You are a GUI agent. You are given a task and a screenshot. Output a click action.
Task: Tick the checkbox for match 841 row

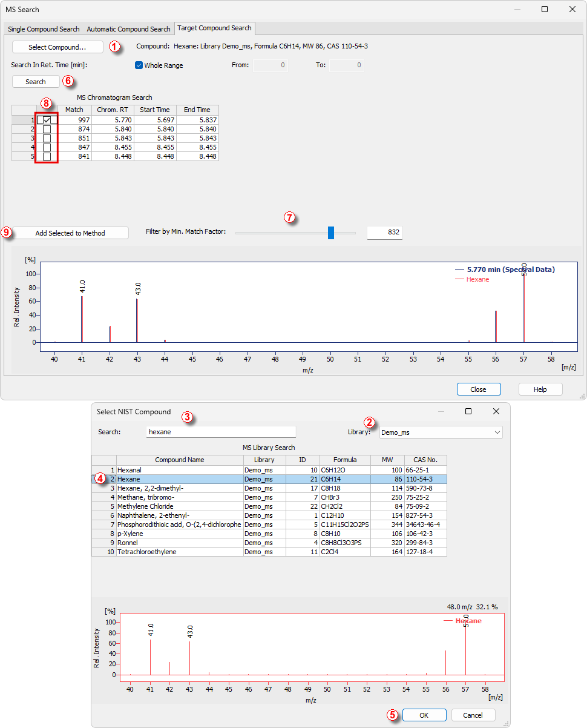47,156
